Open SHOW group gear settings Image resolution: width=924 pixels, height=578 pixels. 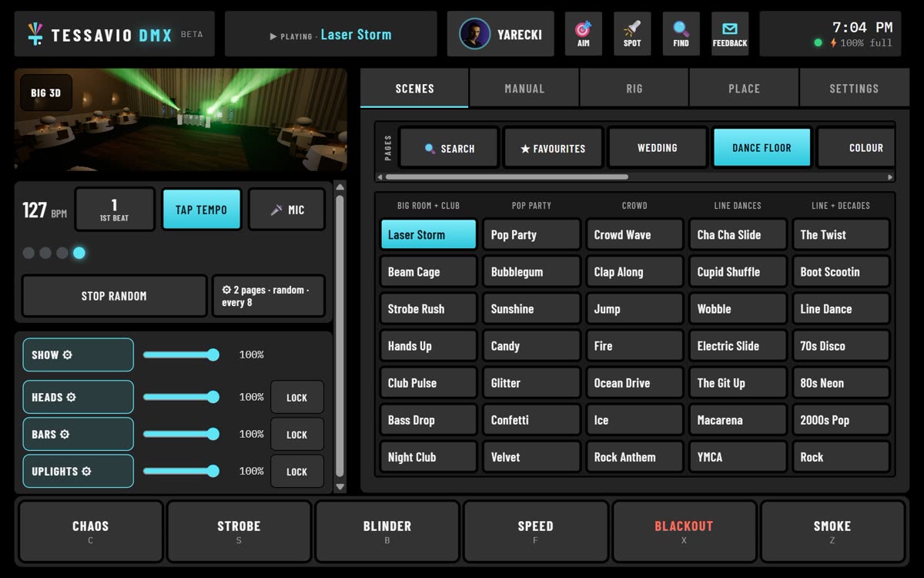pyautogui.click(x=67, y=355)
